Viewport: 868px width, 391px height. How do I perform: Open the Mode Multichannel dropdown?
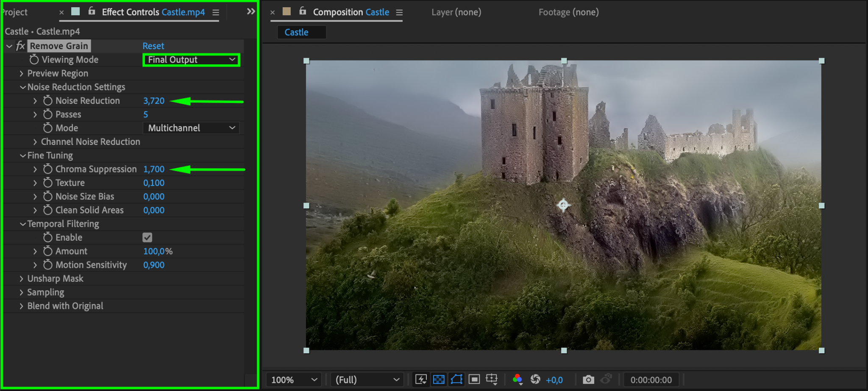point(191,128)
